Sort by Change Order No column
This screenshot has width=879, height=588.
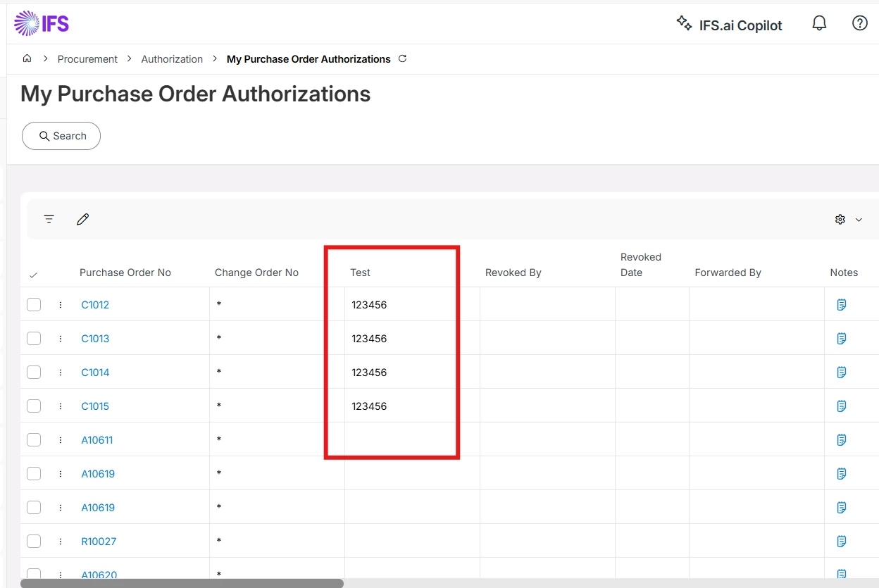pos(256,273)
